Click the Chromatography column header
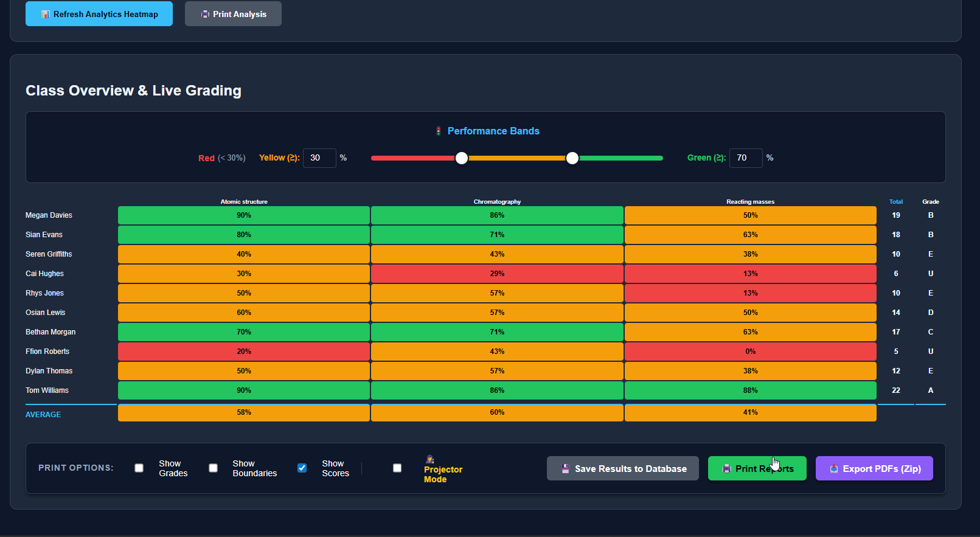 497,201
